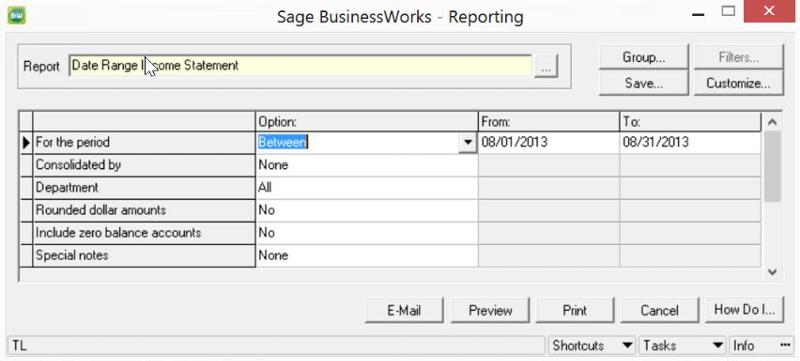Image resolution: width=800 pixels, height=361 pixels.
Task: Click the To date 08/31/2013
Action: 691,142
